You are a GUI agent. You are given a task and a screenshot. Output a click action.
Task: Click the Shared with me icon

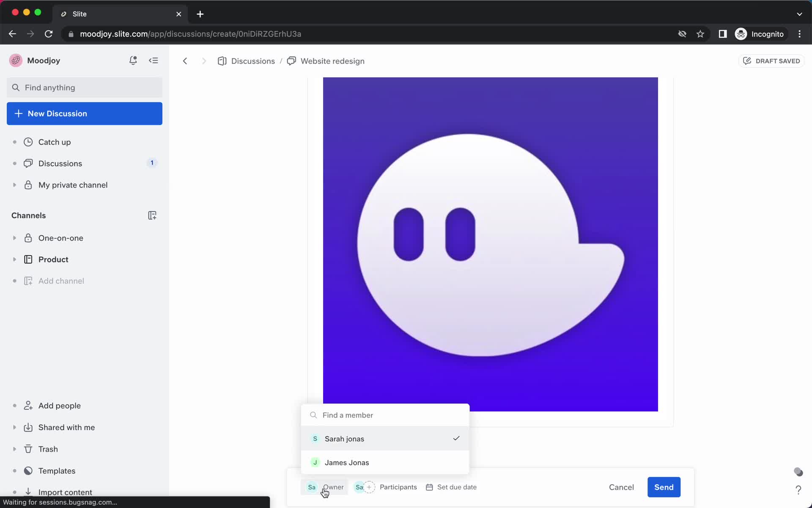[x=28, y=428]
